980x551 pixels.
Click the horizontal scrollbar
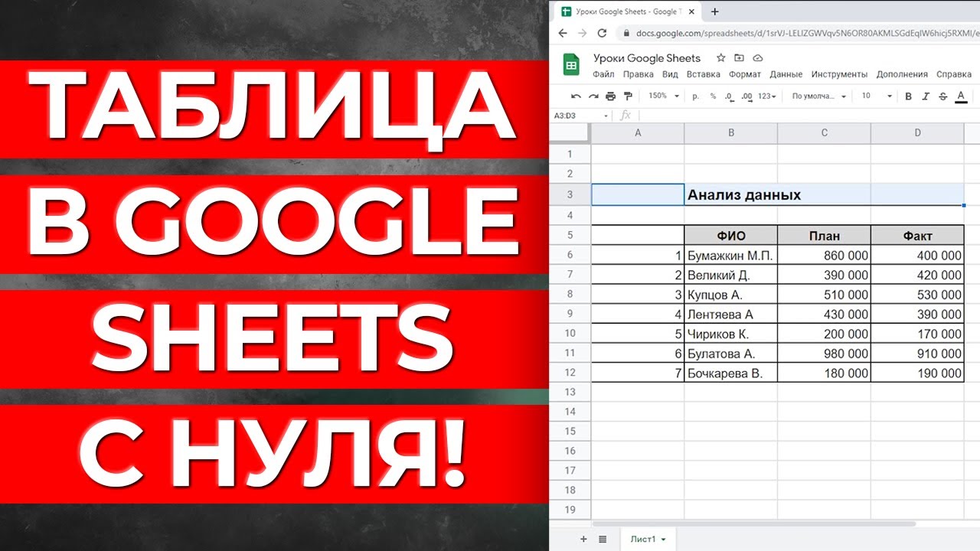point(754,524)
